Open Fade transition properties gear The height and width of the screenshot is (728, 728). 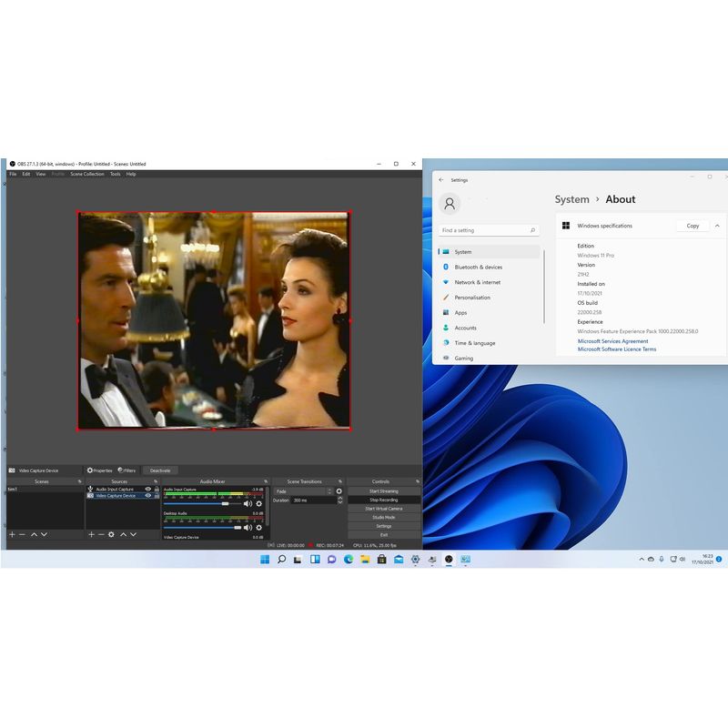339,491
